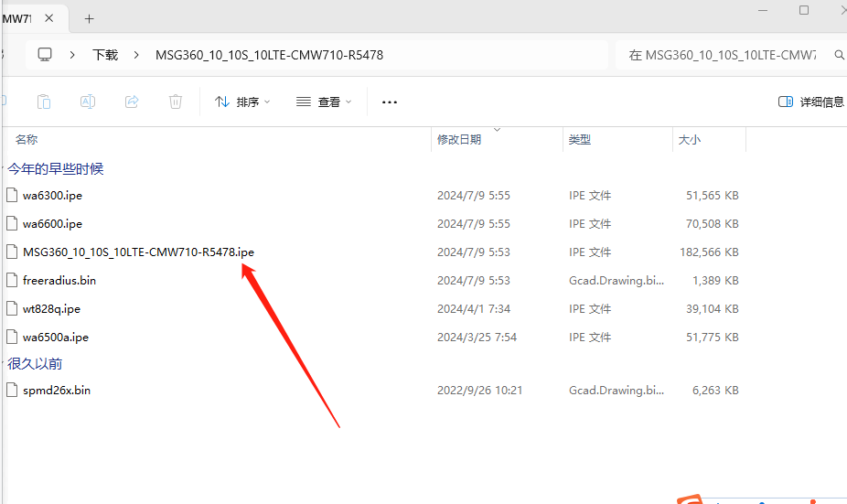
Task: Maximize the Explorer window
Action: click(x=804, y=10)
